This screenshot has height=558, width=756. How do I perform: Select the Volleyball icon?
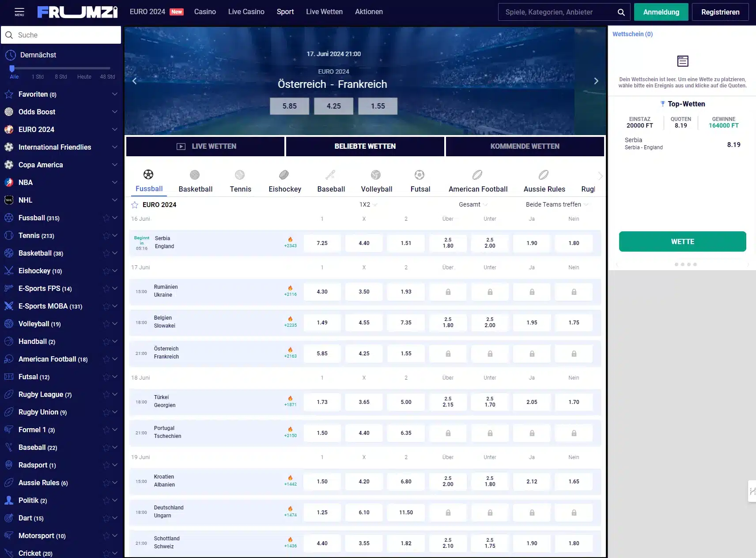tap(376, 175)
